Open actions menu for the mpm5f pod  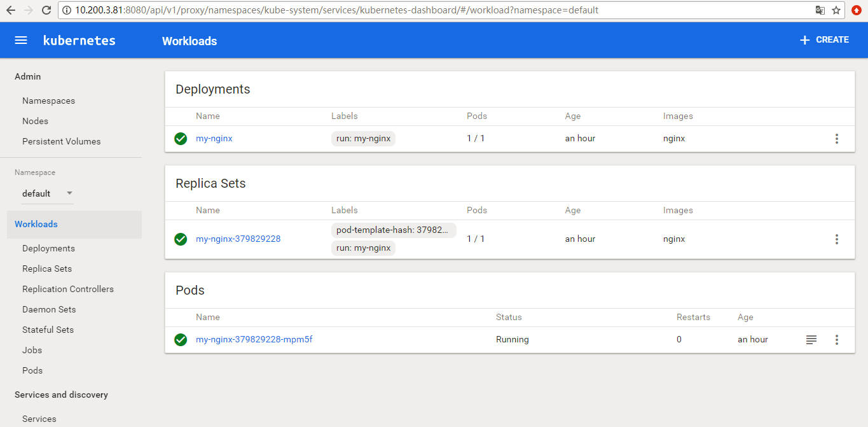[836, 340]
